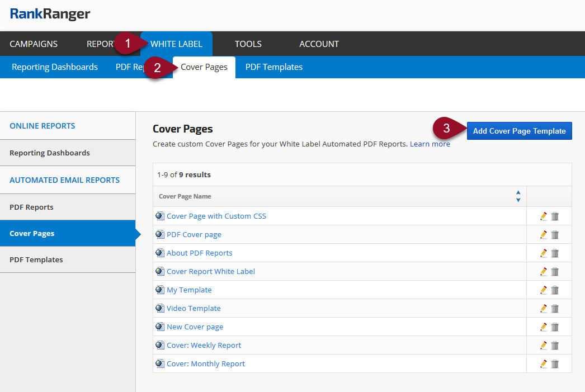Sort ascending by Cover Page Name arrow
585x392 pixels.
518,193
